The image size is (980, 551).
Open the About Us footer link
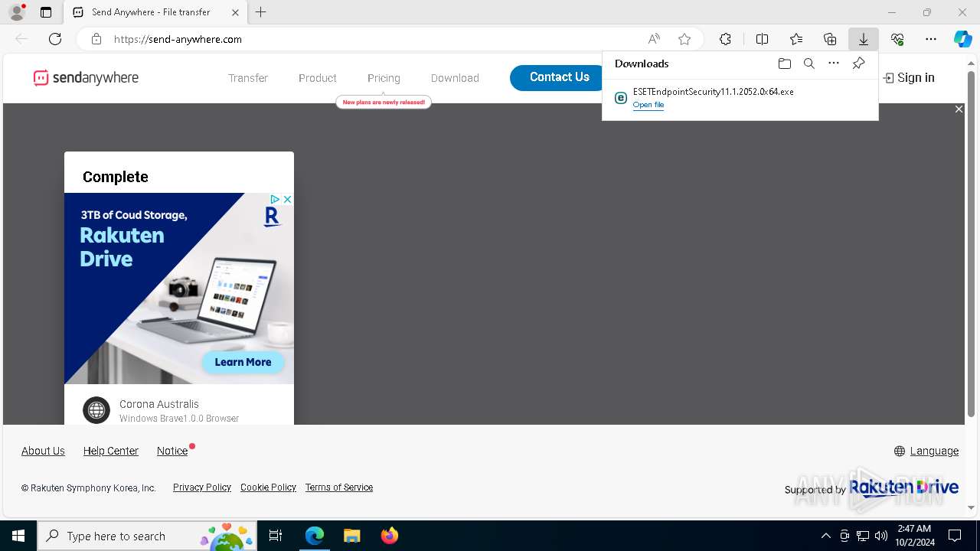(x=43, y=451)
